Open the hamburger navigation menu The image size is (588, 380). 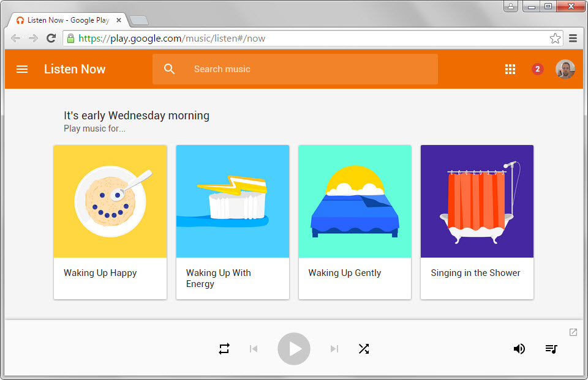coord(22,69)
